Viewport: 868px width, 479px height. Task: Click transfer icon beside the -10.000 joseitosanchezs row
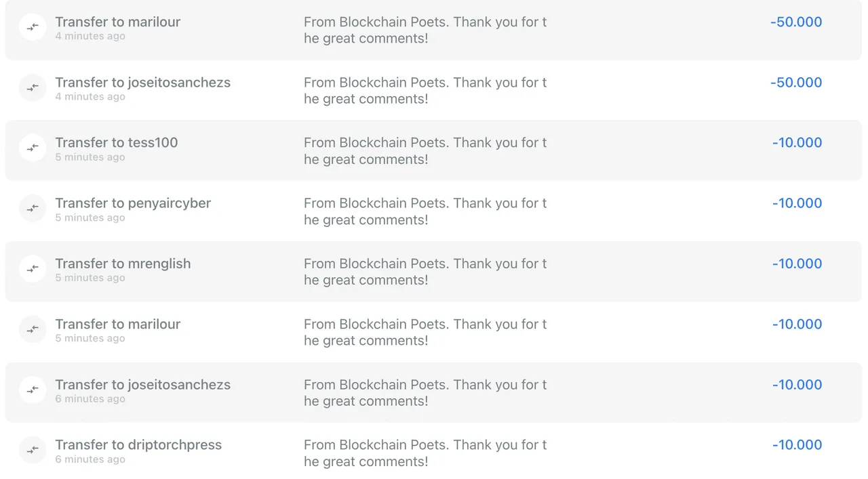(33, 390)
